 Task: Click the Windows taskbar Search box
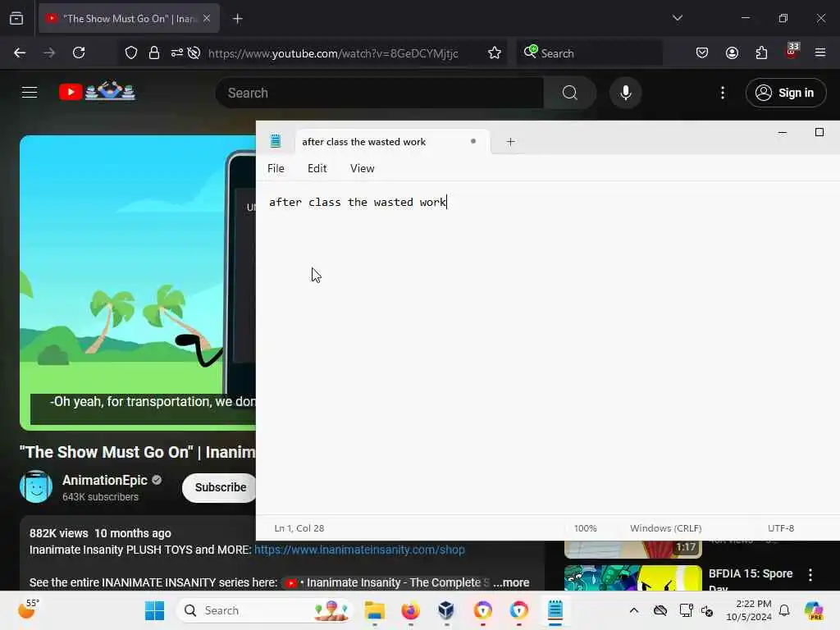(265, 610)
